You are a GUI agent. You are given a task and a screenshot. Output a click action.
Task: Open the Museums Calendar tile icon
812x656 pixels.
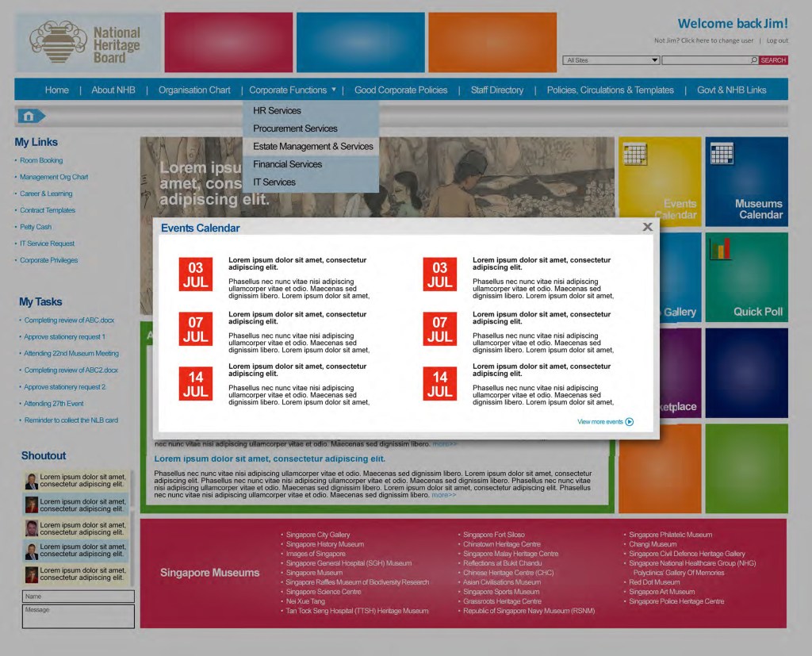coord(721,153)
